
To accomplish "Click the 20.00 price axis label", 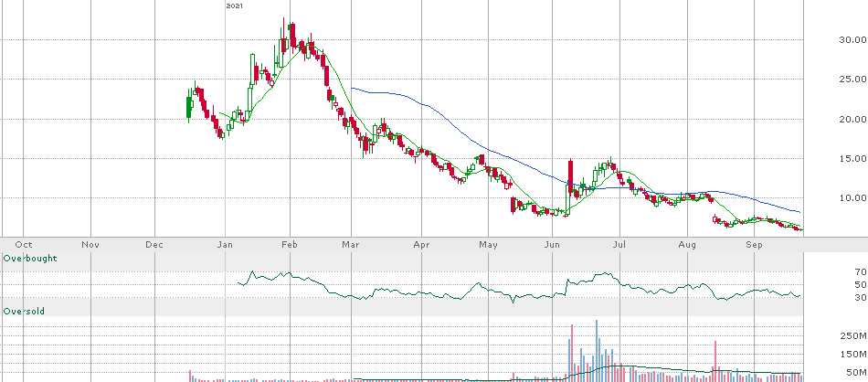I will (x=852, y=119).
